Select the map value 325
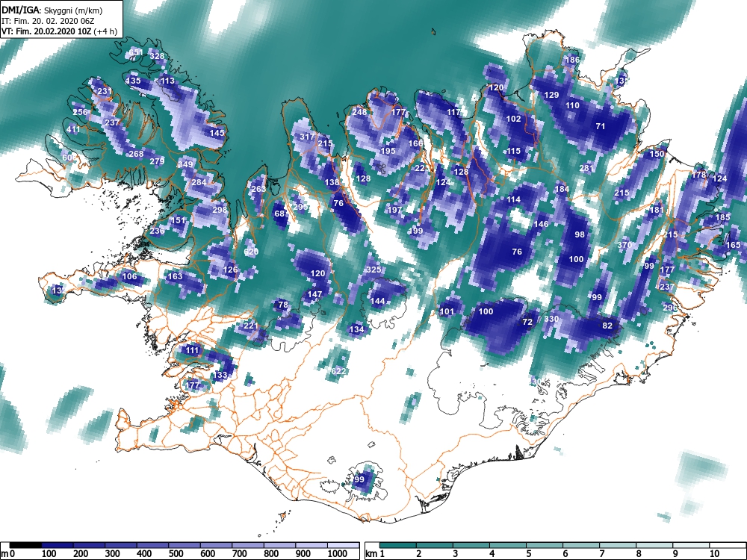 coord(374,270)
